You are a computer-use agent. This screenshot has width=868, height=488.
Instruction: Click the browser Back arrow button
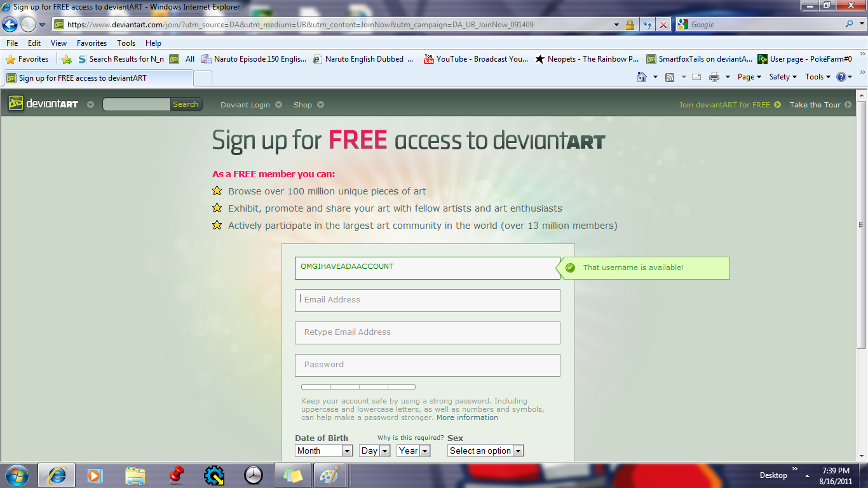click(x=10, y=24)
